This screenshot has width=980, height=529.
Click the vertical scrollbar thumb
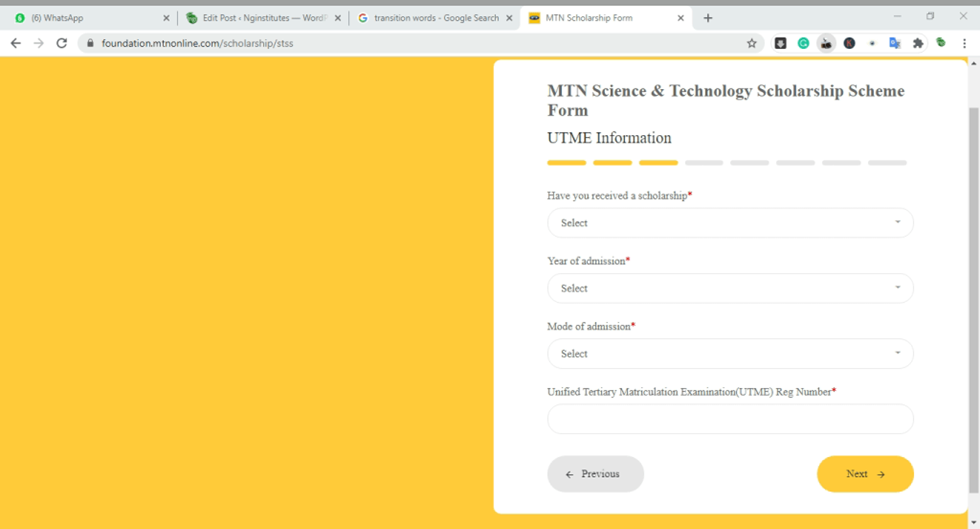974,300
